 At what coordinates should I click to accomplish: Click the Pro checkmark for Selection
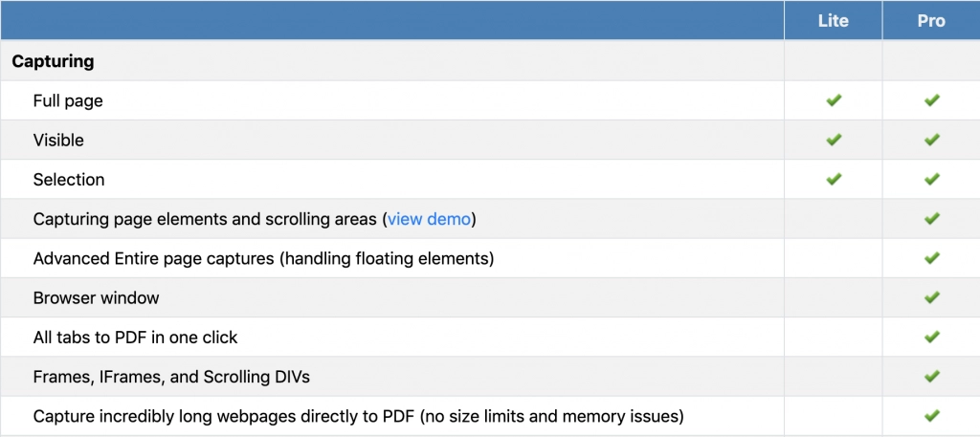pos(931,179)
